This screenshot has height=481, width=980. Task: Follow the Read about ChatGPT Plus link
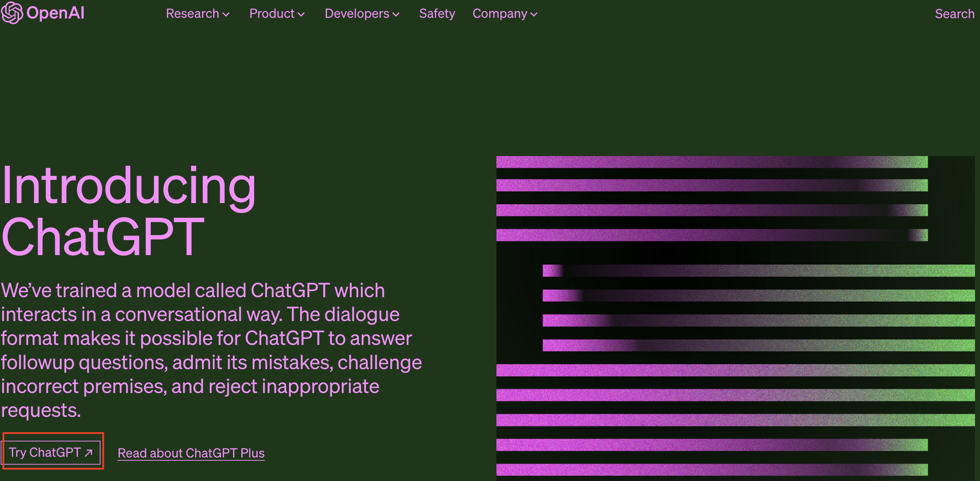point(191,453)
